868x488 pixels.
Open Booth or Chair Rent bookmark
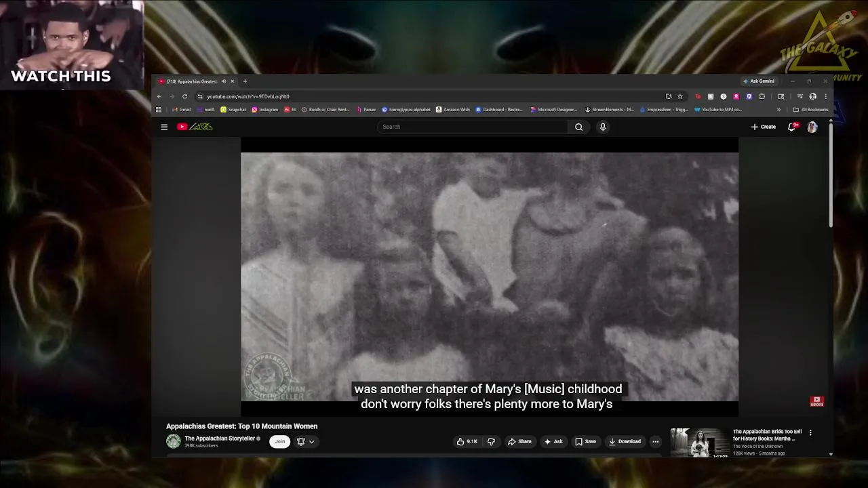point(325,109)
